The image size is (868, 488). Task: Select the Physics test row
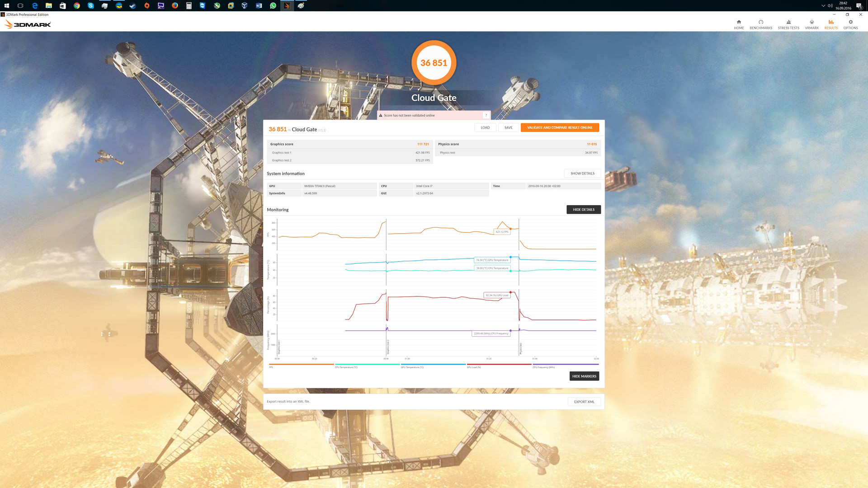[518, 153]
